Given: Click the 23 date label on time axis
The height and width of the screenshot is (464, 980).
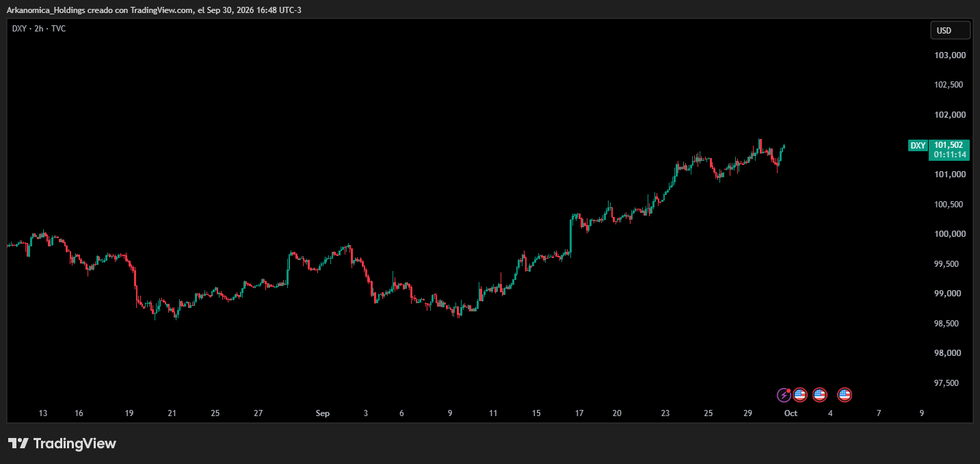Looking at the screenshot, I should [x=665, y=413].
